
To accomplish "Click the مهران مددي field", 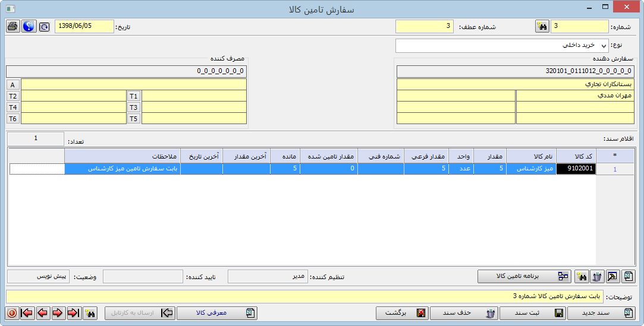I will click(x=575, y=96).
